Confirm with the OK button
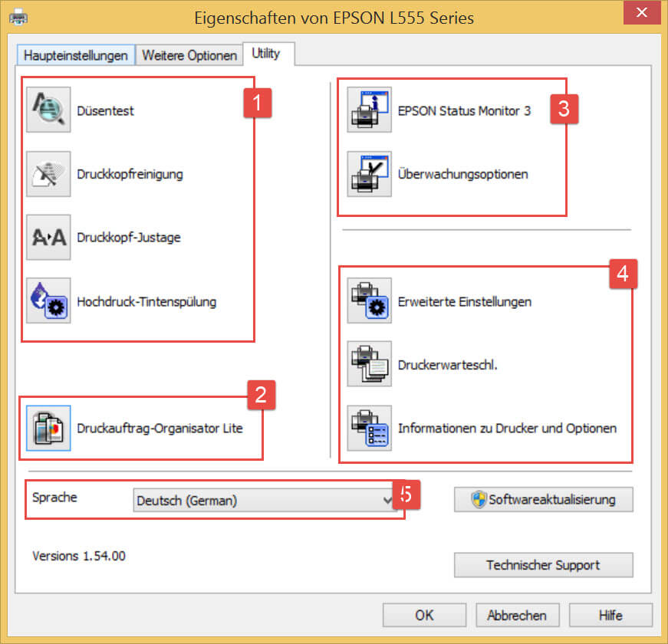The image size is (668, 644). click(424, 615)
